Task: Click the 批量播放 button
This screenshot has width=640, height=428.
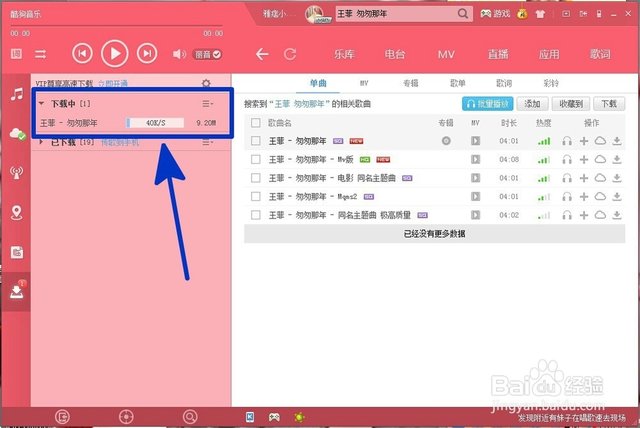Action: click(x=487, y=104)
